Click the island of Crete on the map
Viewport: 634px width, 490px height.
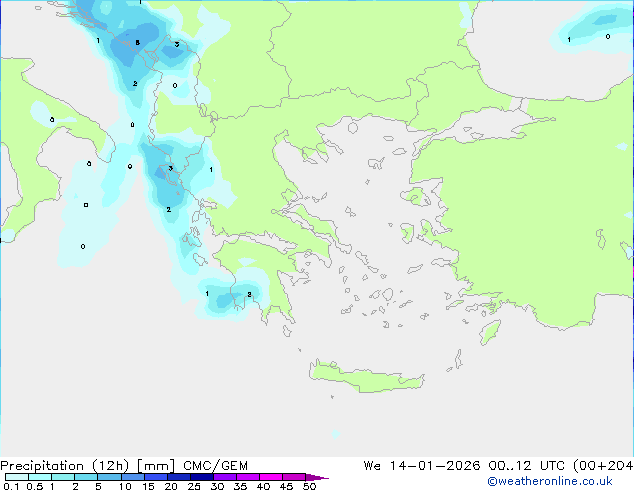point(366,377)
